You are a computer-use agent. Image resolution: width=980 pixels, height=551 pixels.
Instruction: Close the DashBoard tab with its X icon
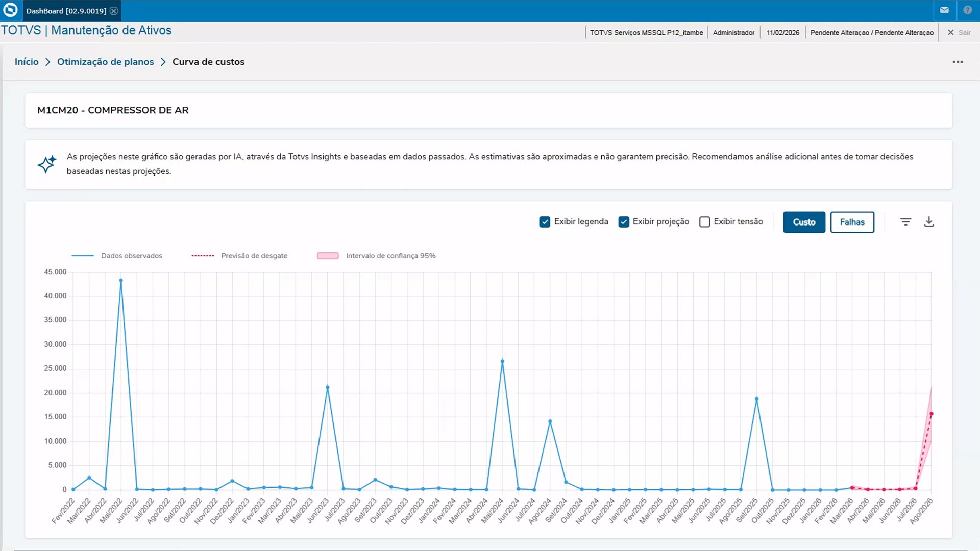114,11
